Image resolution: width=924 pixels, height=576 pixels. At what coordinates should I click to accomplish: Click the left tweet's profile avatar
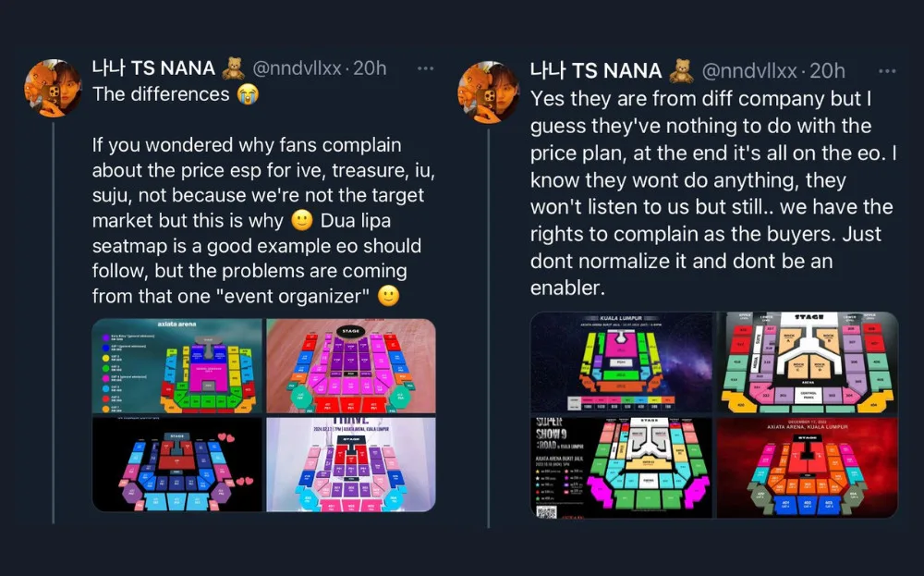point(53,88)
